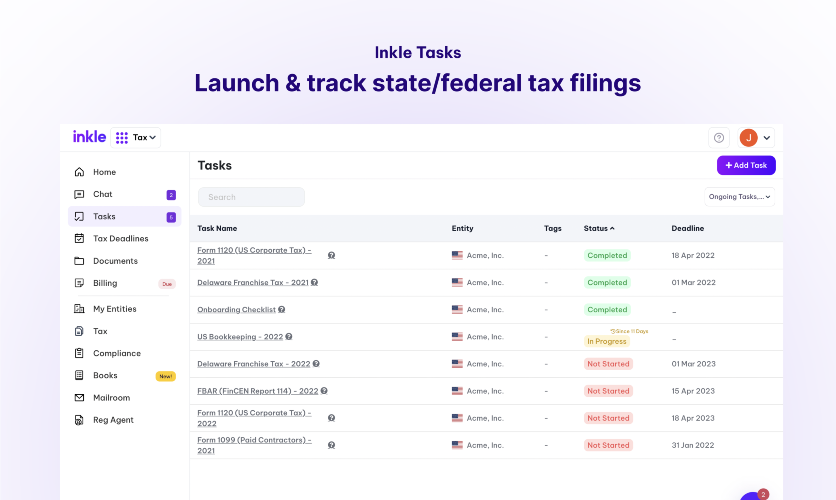Click chat icon beside FBAR 2022 task
Screen dimensions: 836x500
(324, 391)
